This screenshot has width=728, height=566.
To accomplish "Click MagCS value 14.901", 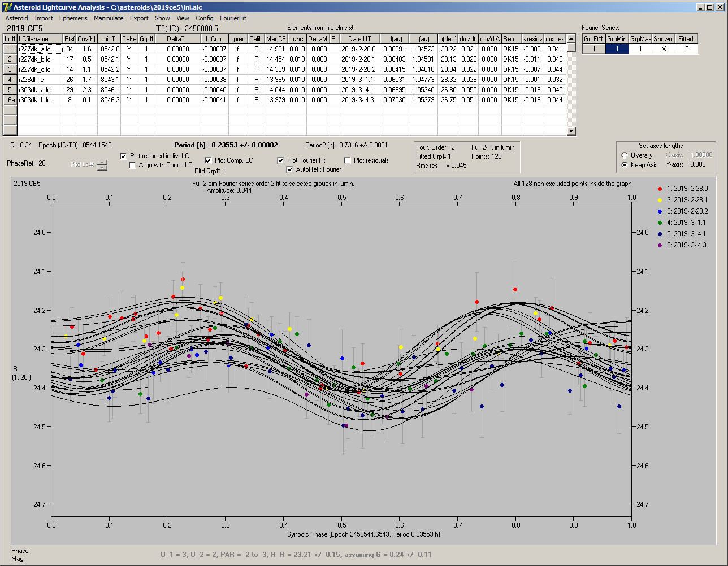I will tap(276, 49).
